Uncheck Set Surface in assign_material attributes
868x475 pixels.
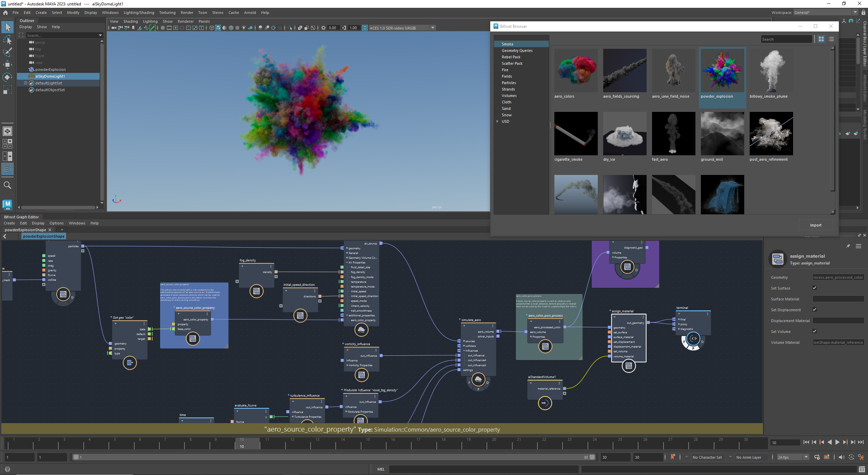click(815, 288)
